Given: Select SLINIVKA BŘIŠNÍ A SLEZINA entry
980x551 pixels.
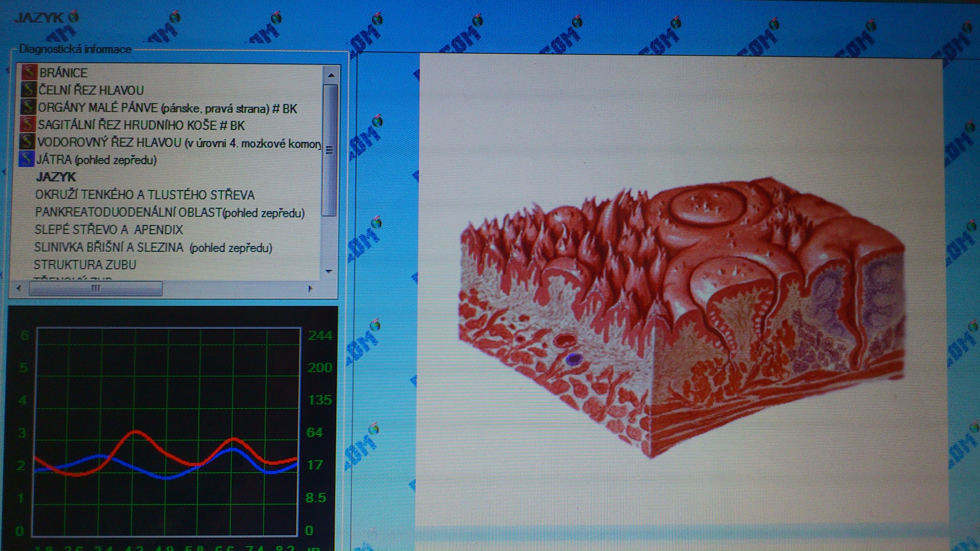Looking at the screenshot, I should click(x=153, y=248).
